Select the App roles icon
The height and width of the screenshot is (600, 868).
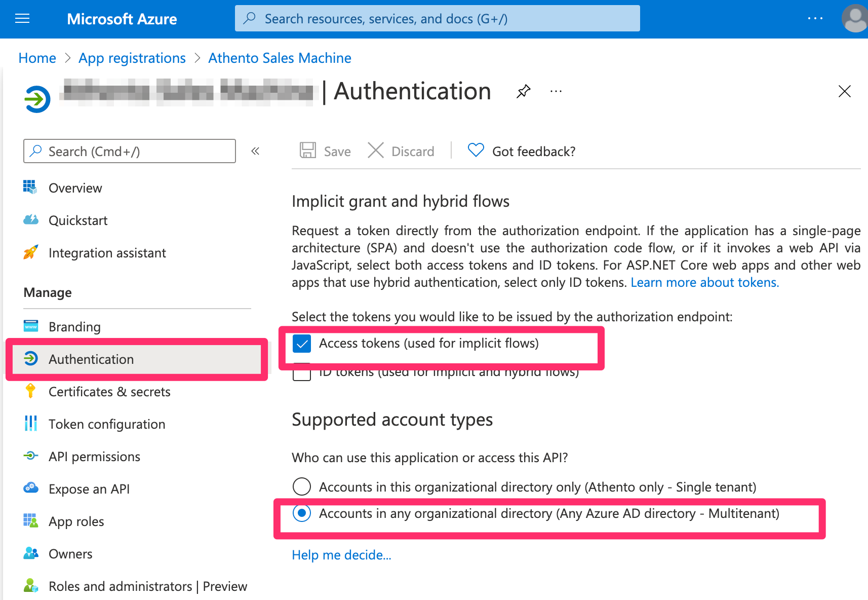(x=31, y=521)
